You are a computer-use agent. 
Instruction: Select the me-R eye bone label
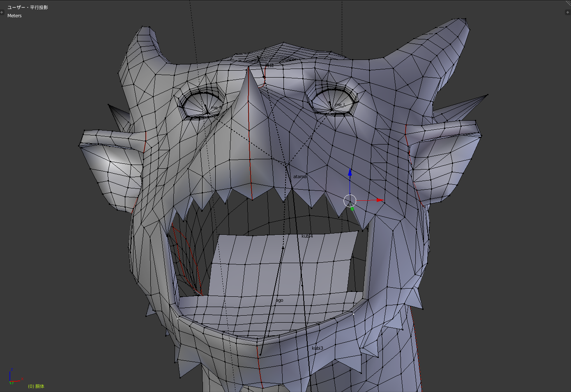[216, 108]
